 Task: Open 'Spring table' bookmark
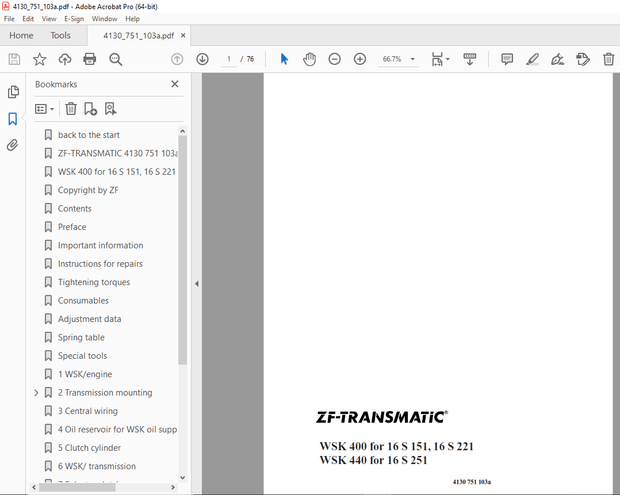pyautogui.click(x=81, y=337)
